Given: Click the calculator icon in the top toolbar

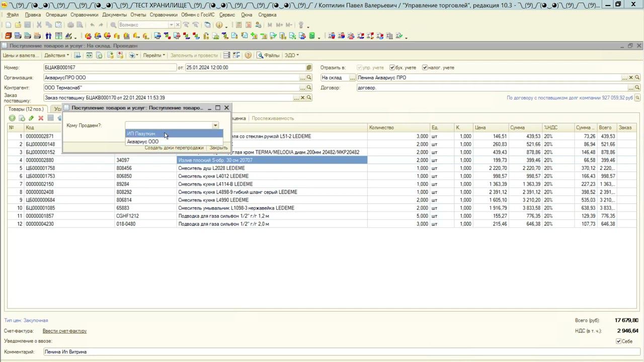Looking at the screenshot, I should (x=238, y=25).
